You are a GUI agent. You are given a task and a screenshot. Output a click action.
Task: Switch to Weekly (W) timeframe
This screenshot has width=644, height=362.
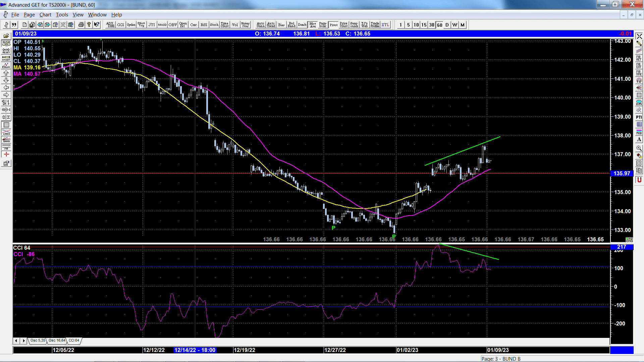click(455, 25)
